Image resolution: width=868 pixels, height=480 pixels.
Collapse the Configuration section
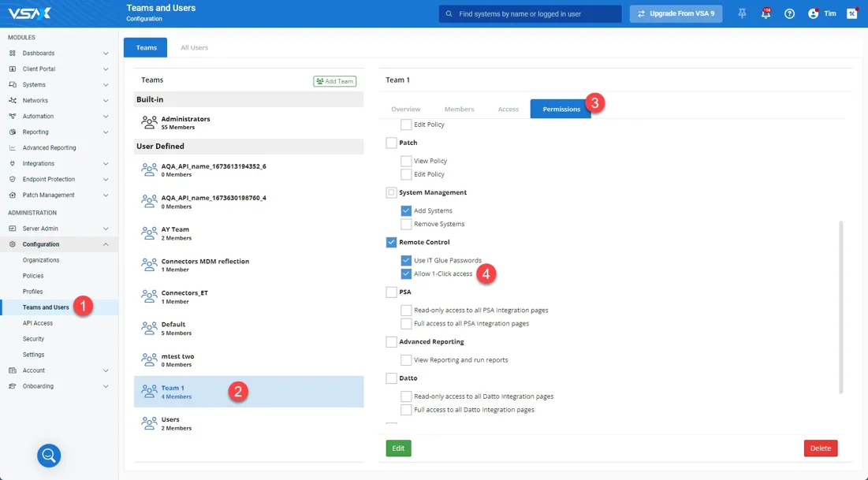(106, 244)
